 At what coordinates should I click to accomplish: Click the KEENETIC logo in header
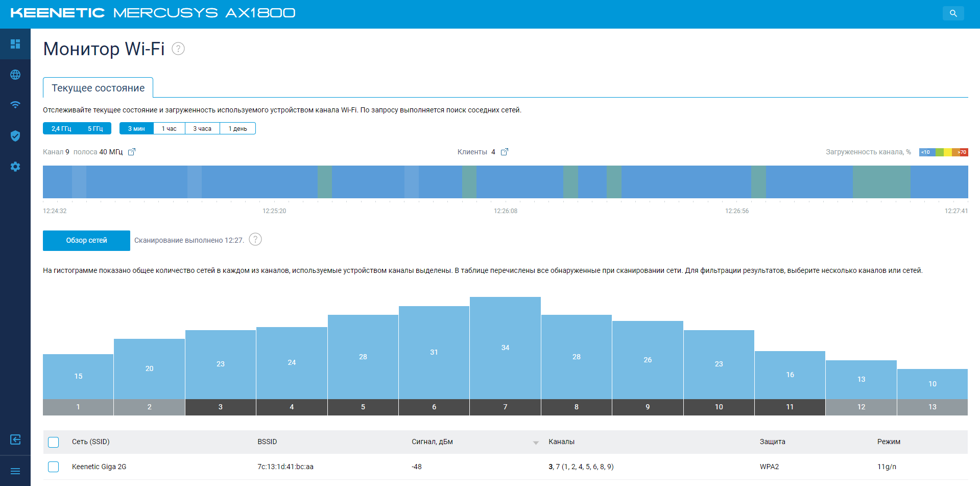point(57,13)
